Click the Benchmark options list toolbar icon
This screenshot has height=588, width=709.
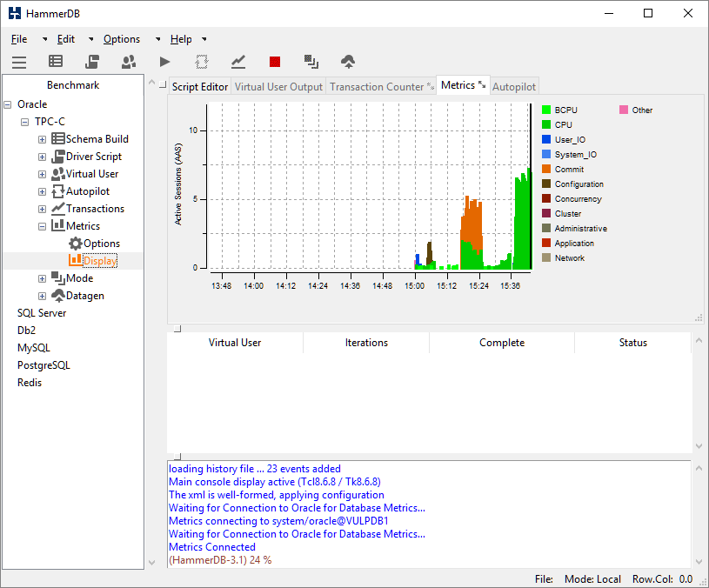[x=56, y=62]
